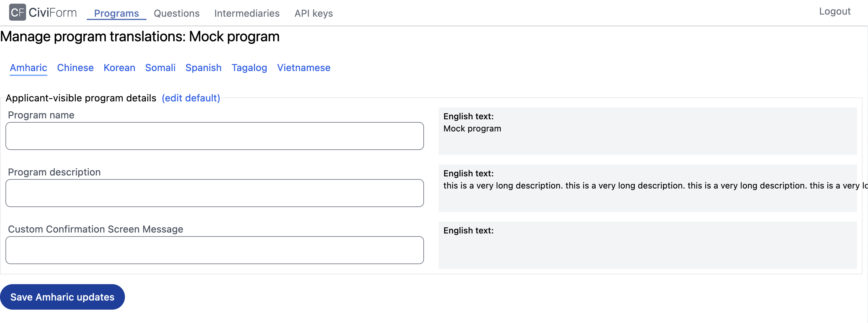Click the CF CiviForm logo
The image size is (868, 323).
pos(43,12)
